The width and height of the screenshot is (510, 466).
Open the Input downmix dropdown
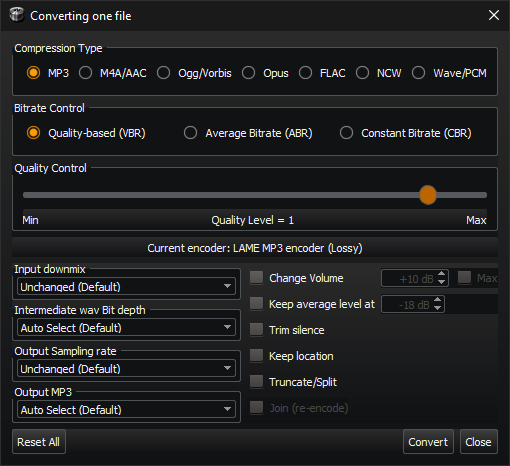(126, 286)
